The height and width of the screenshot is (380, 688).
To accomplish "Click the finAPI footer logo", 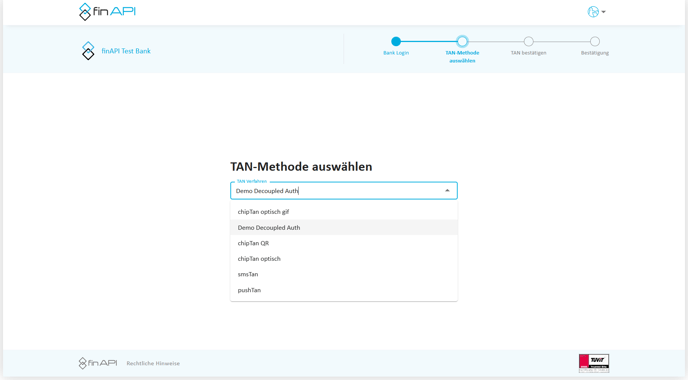I will click(97, 363).
